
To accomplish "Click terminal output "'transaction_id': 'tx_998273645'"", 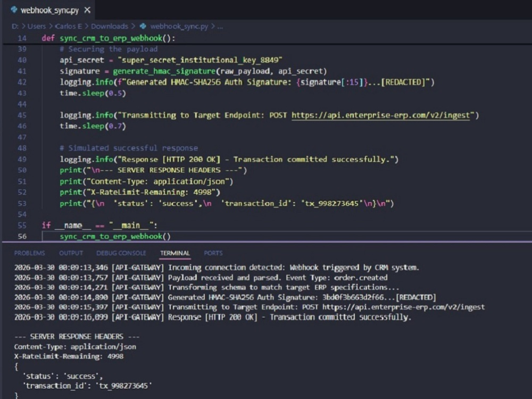I will (x=87, y=386).
